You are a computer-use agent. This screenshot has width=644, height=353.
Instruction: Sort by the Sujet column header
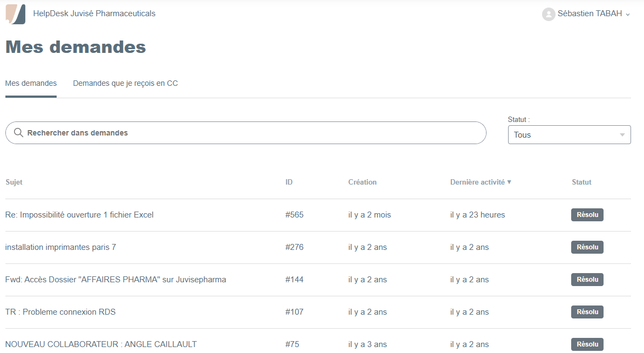(14, 182)
